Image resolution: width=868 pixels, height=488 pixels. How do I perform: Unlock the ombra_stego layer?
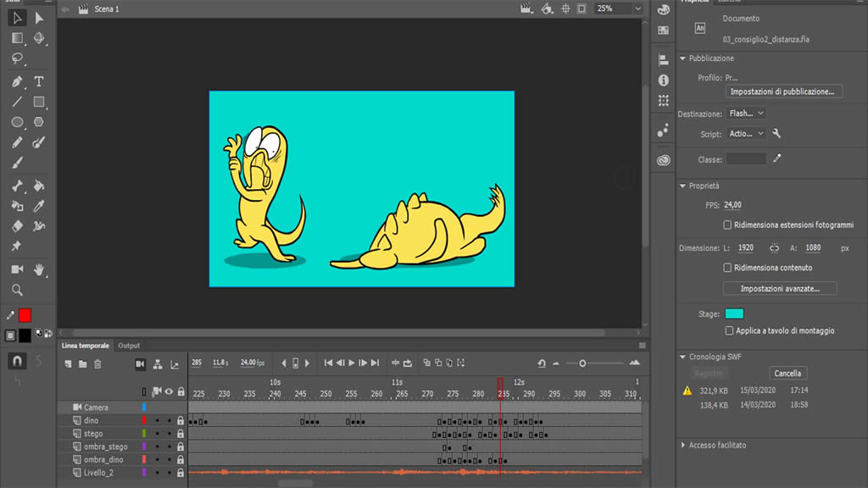click(x=181, y=446)
